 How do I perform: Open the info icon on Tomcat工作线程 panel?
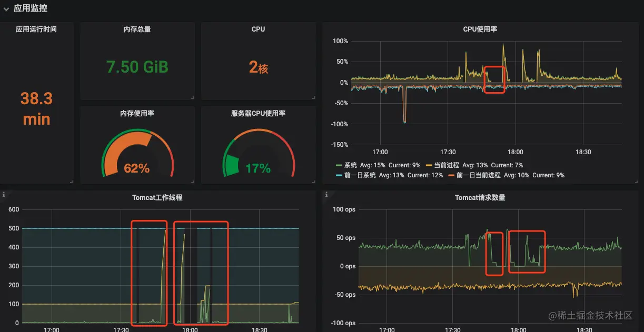4,195
